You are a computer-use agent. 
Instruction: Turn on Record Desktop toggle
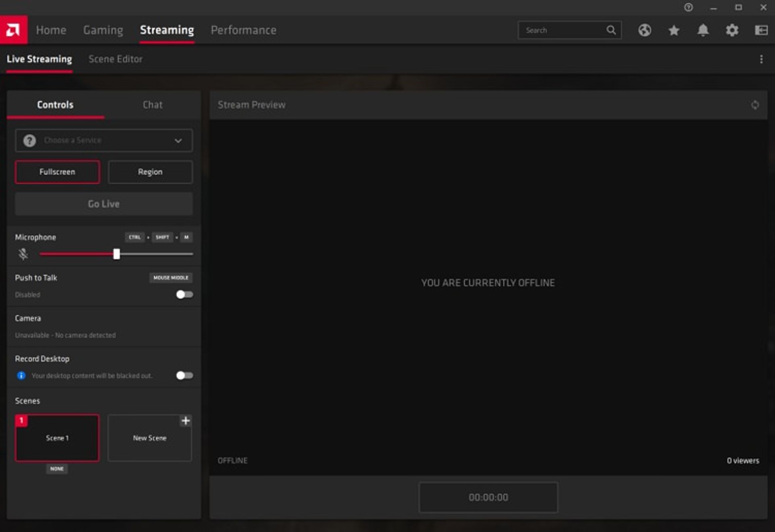(184, 375)
